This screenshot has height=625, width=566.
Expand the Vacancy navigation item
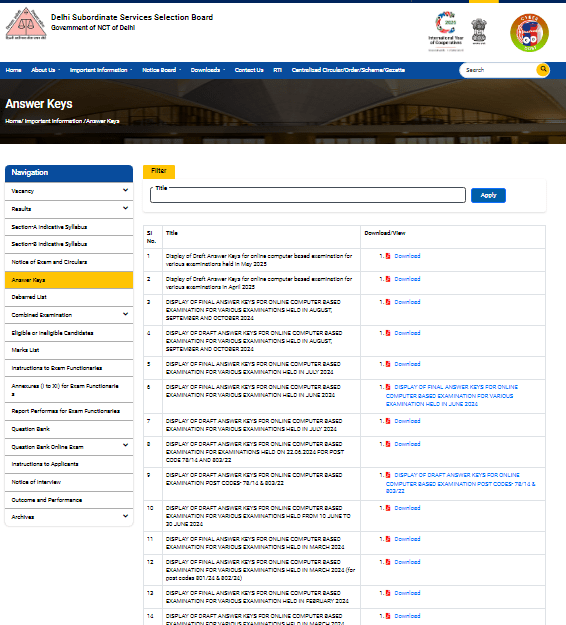pyautogui.click(x=125, y=191)
